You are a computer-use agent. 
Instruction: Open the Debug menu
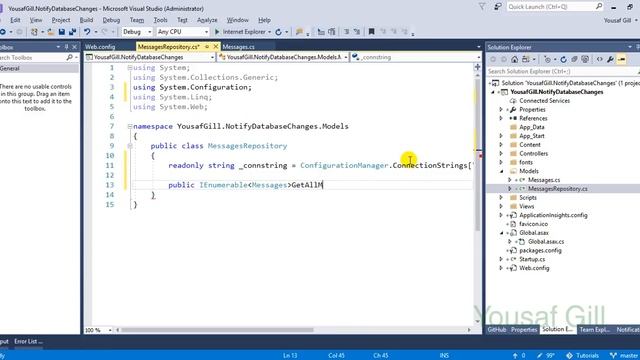click(x=111, y=20)
